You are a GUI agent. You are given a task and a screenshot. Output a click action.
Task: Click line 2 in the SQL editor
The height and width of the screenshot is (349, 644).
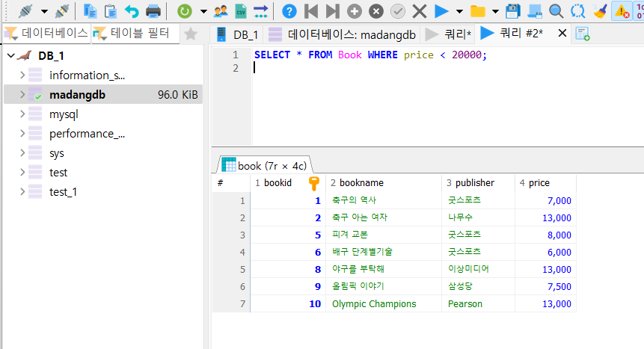pos(448,68)
